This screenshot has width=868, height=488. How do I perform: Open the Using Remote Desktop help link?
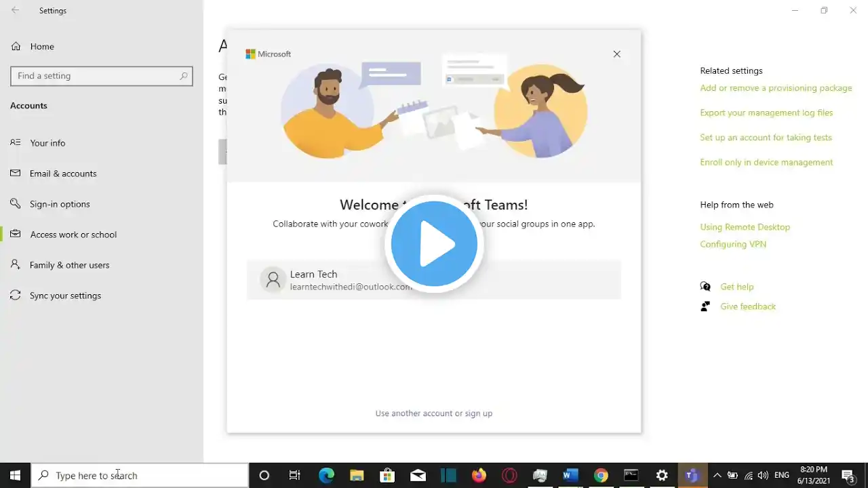(745, 227)
